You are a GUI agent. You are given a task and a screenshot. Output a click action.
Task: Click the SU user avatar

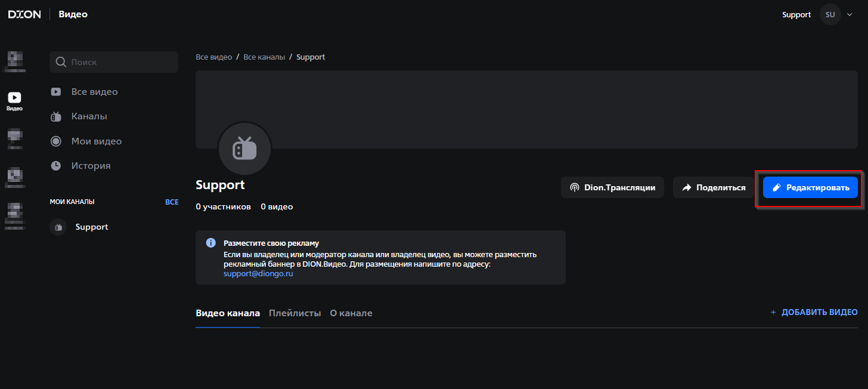coord(830,14)
